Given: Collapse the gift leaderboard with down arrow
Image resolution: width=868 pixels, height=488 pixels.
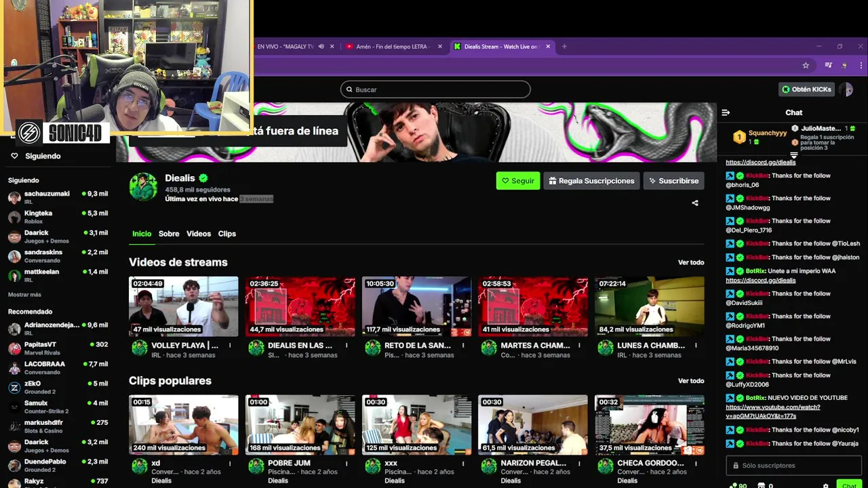Looking at the screenshot, I should [793, 156].
